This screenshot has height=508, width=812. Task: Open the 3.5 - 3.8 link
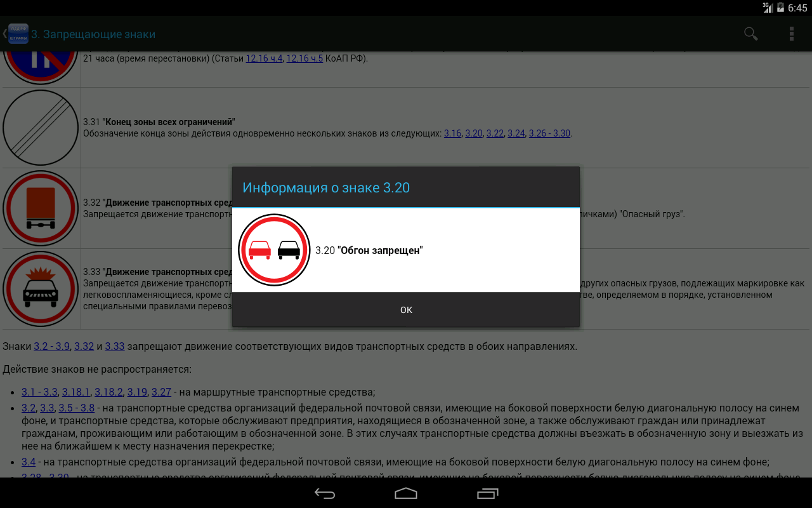76,408
